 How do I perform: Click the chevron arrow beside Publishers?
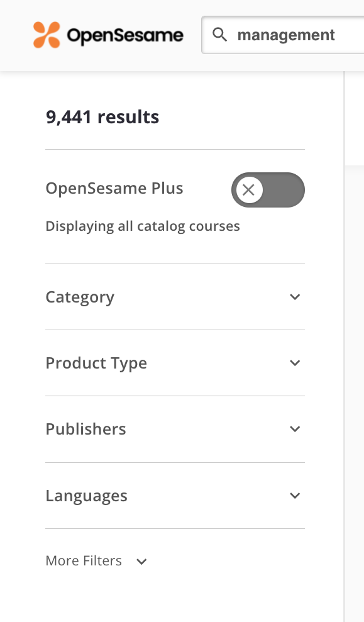(295, 429)
